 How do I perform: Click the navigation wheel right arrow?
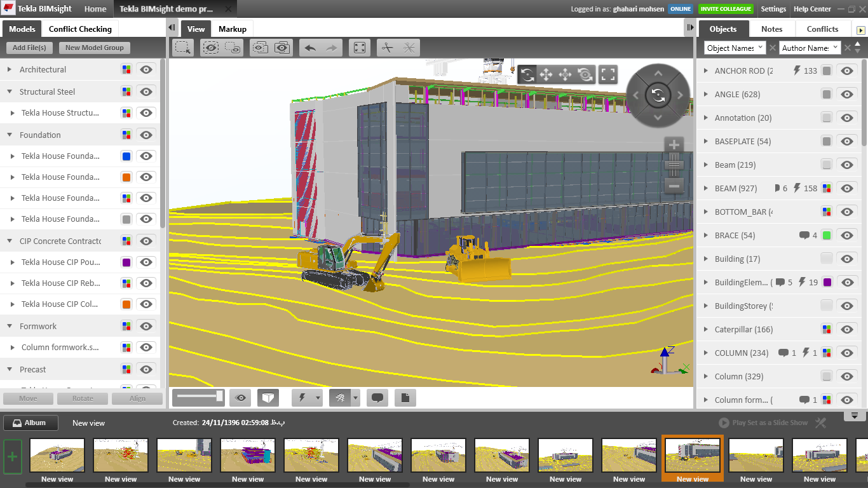click(x=680, y=95)
